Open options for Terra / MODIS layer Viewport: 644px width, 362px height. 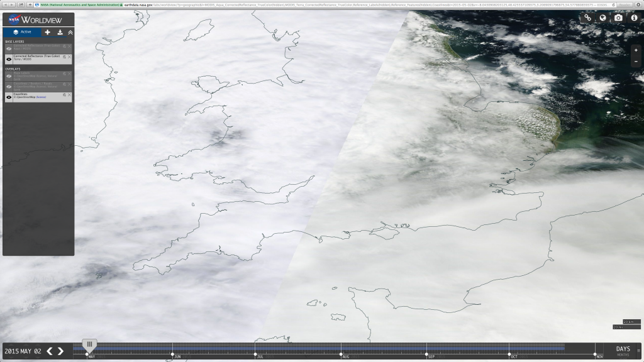click(64, 57)
